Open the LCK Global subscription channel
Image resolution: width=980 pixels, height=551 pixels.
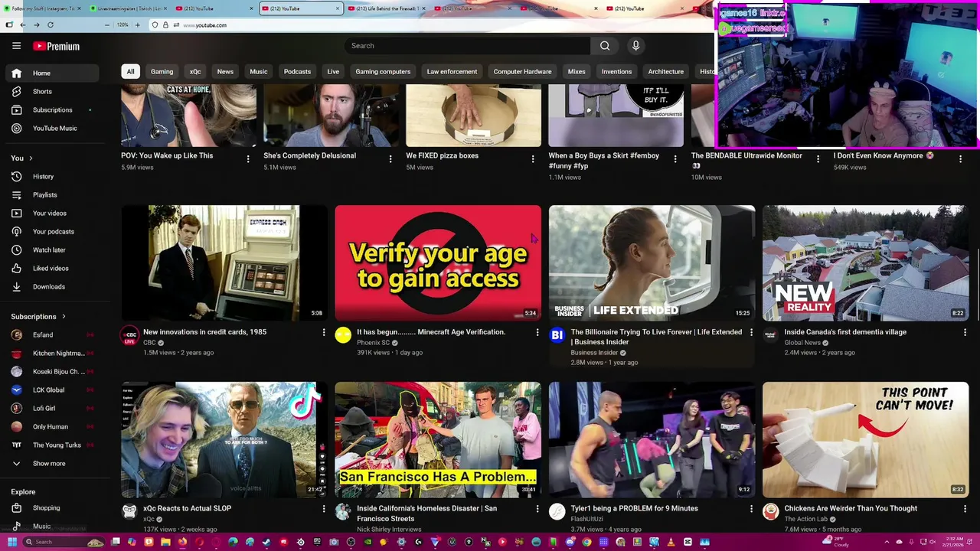51,390
